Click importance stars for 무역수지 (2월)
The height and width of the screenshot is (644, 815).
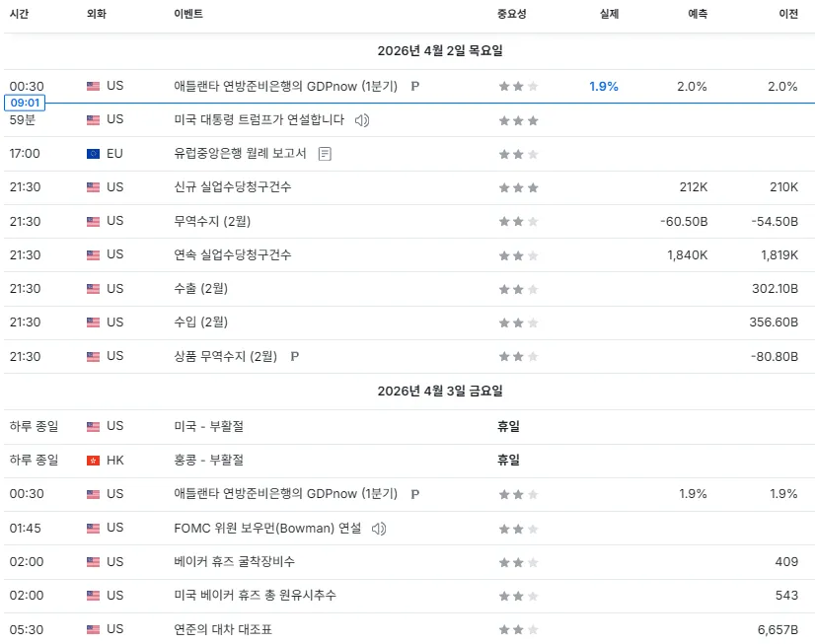point(518,221)
